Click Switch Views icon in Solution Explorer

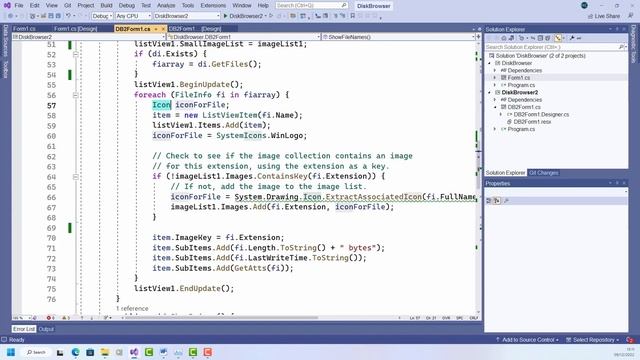click(x=511, y=38)
